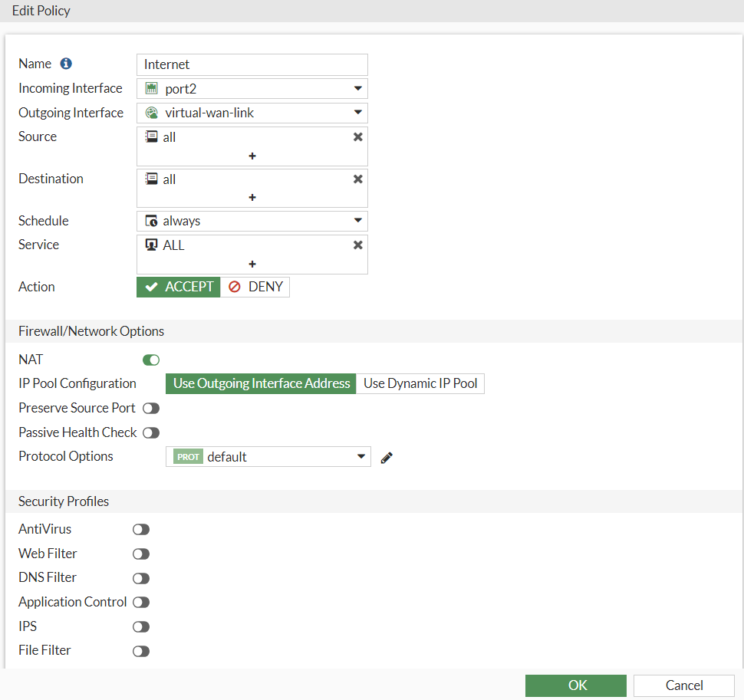Set policy Action to DENY
Viewport: 744px width, 700px height.
[x=255, y=287]
